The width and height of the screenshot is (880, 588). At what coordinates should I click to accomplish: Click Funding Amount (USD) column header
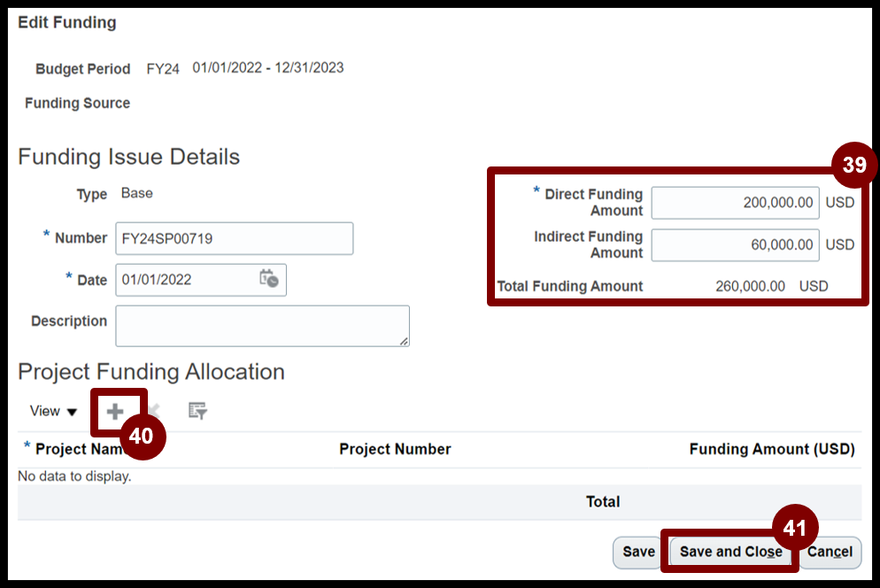click(772, 449)
